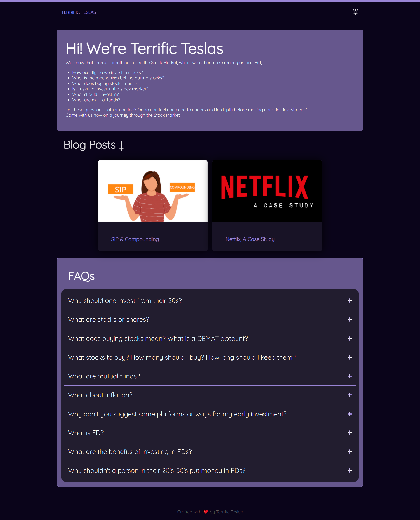Open the Netflix, A Case Study link
The width and height of the screenshot is (420, 520).
coord(250,239)
